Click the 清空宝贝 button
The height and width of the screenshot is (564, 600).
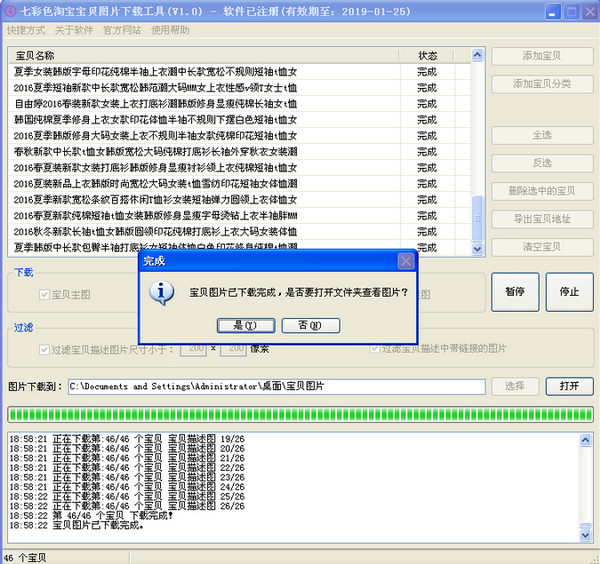coord(542,247)
